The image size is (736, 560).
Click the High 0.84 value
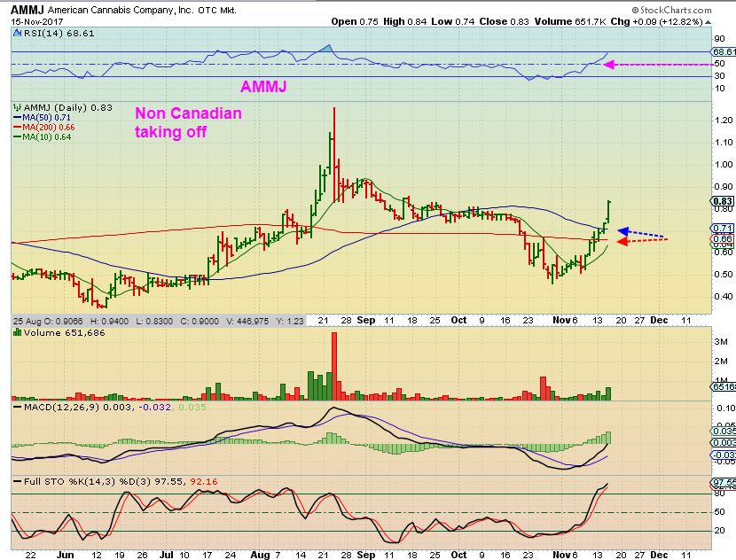(x=404, y=21)
